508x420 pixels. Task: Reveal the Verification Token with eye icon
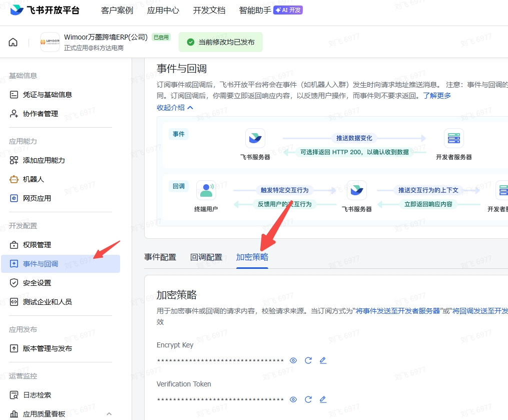pyautogui.click(x=293, y=399)
